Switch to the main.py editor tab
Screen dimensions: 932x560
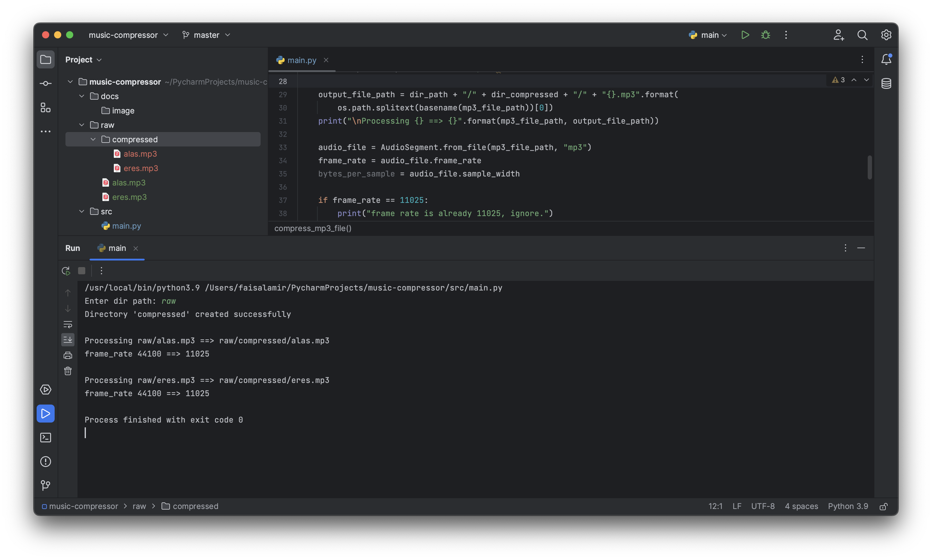[x=301, y=60]
